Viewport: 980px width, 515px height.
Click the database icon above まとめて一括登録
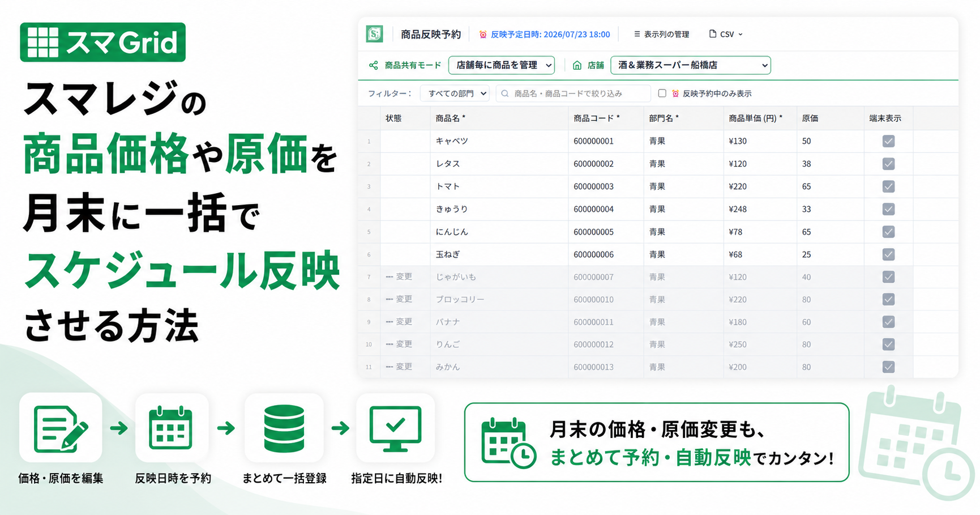284,428
